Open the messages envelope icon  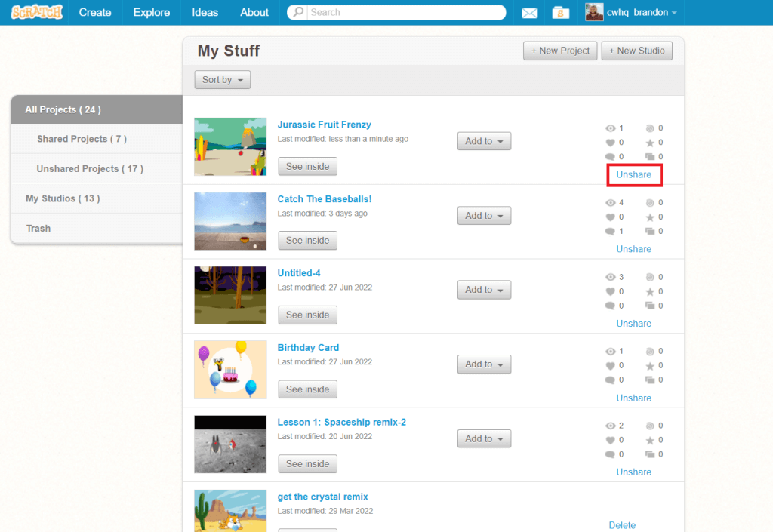point(530,13)
